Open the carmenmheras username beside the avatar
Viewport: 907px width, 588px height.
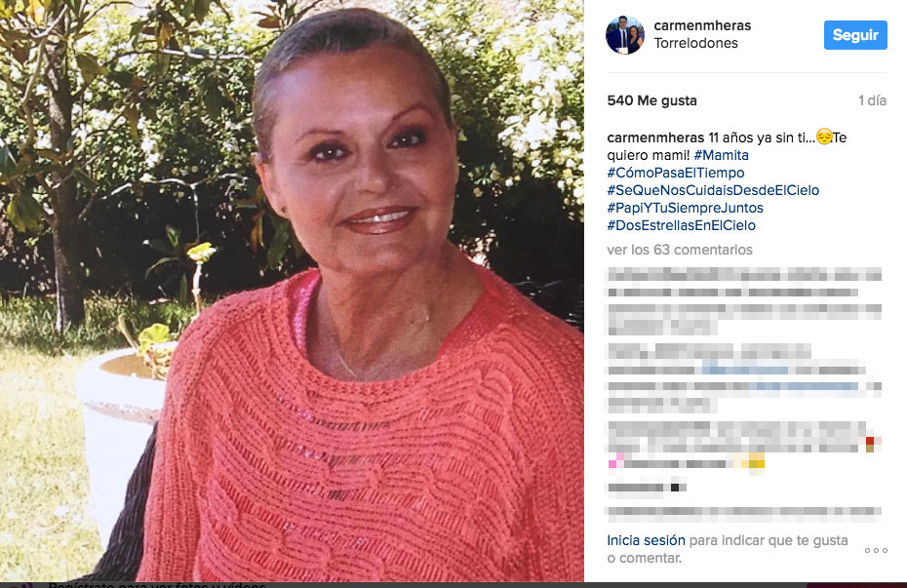pos(702,25)
